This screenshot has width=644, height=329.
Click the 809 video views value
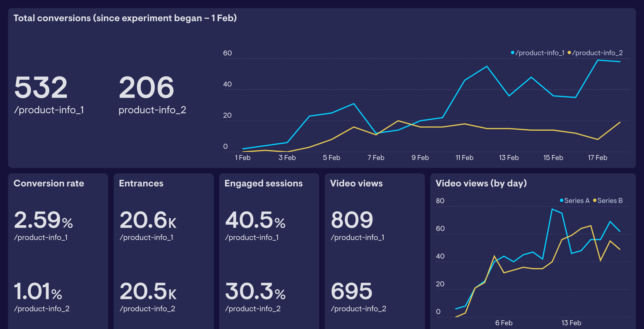(352, 220)
